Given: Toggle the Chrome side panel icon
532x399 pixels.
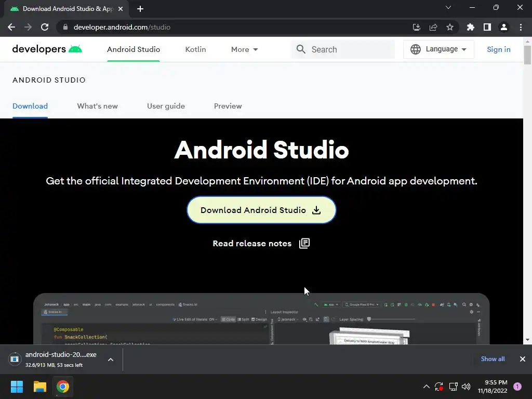Looking at the screenshot, I should pos(487,27).
